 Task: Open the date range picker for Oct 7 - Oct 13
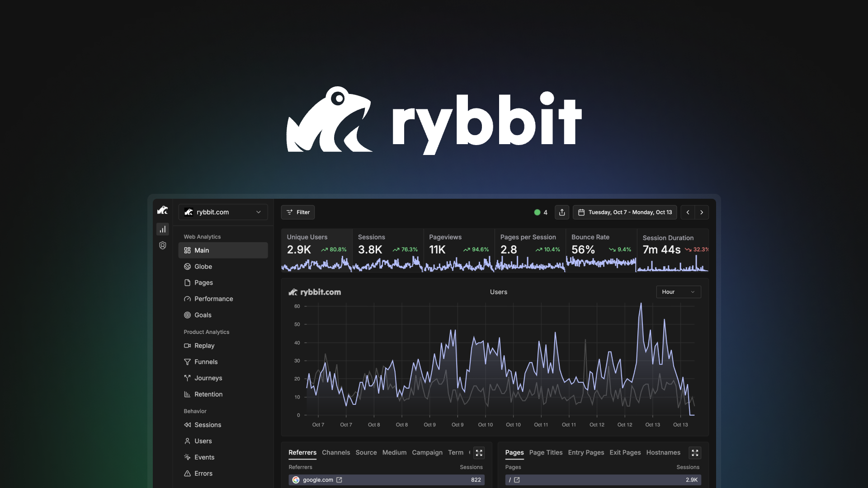[x=625, y=212]
